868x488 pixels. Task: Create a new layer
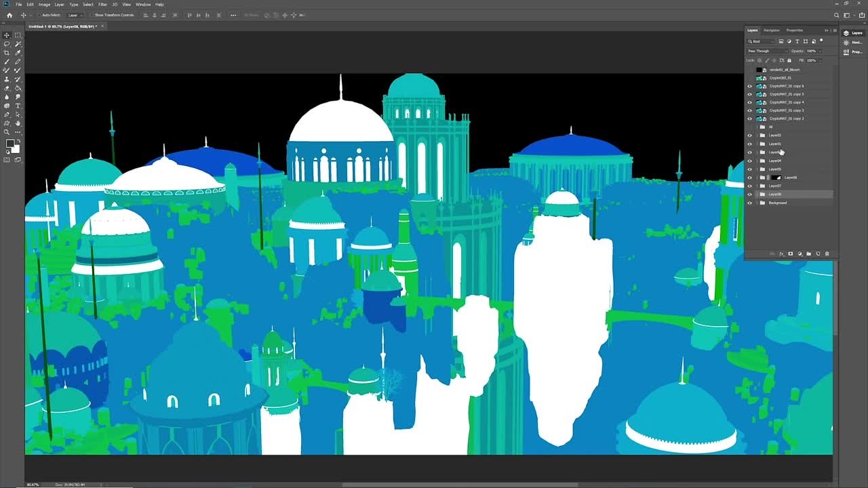point(818,253)
